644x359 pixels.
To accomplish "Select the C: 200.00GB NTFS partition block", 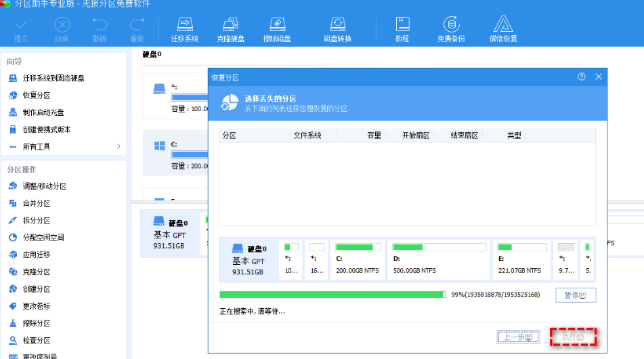I will click(x=359, y=259).
